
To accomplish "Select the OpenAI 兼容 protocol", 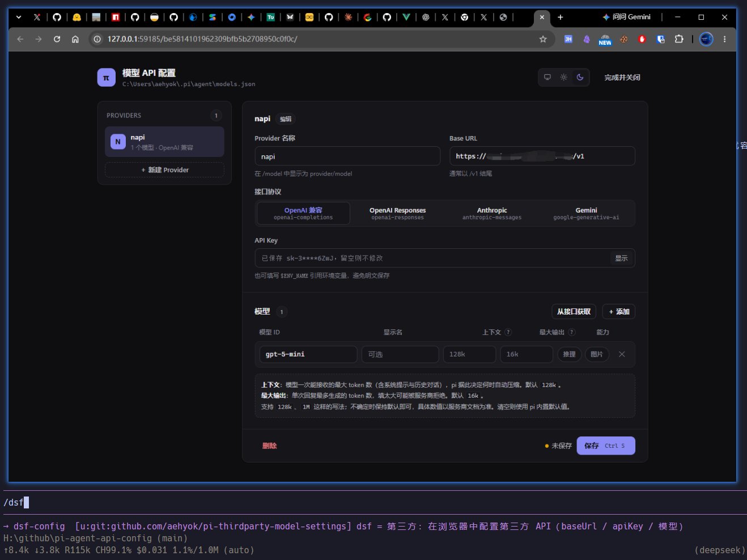I will click(303, 213).
